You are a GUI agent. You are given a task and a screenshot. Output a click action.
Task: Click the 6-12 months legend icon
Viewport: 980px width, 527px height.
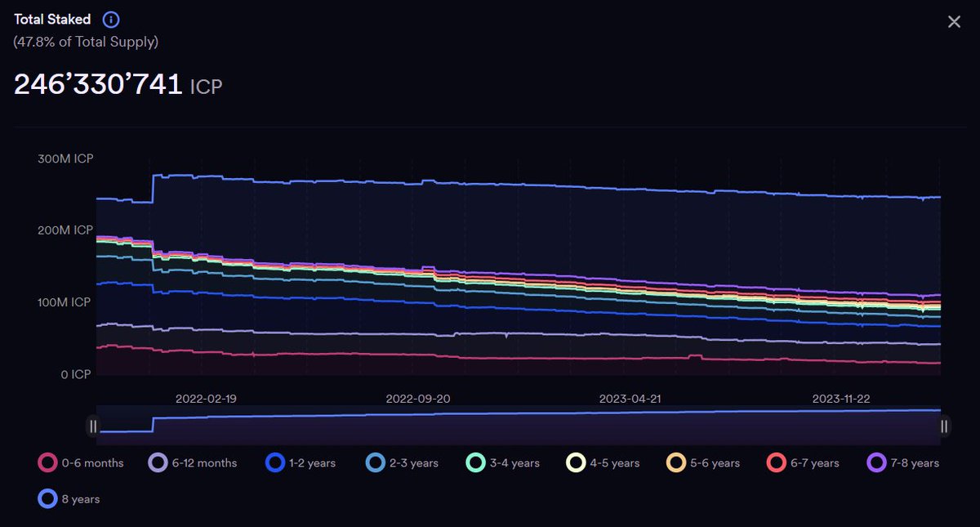pyautogui.click(x=158, y=462)
